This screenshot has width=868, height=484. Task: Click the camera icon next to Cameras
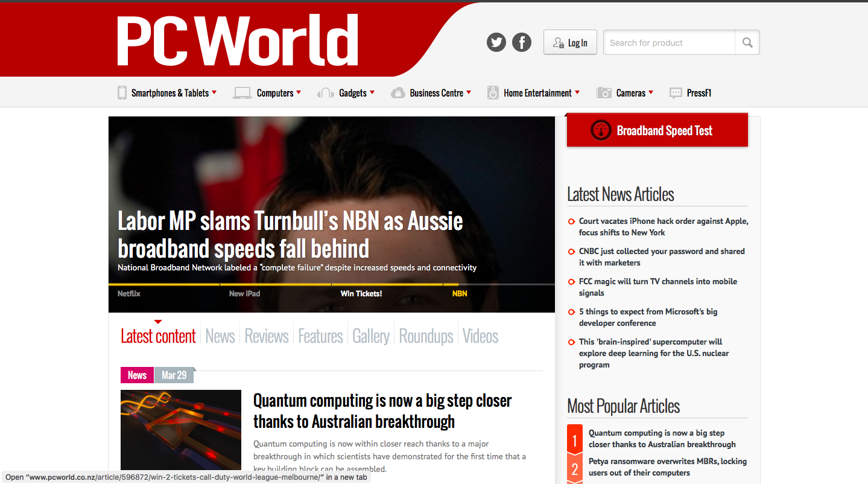point(603,92)
